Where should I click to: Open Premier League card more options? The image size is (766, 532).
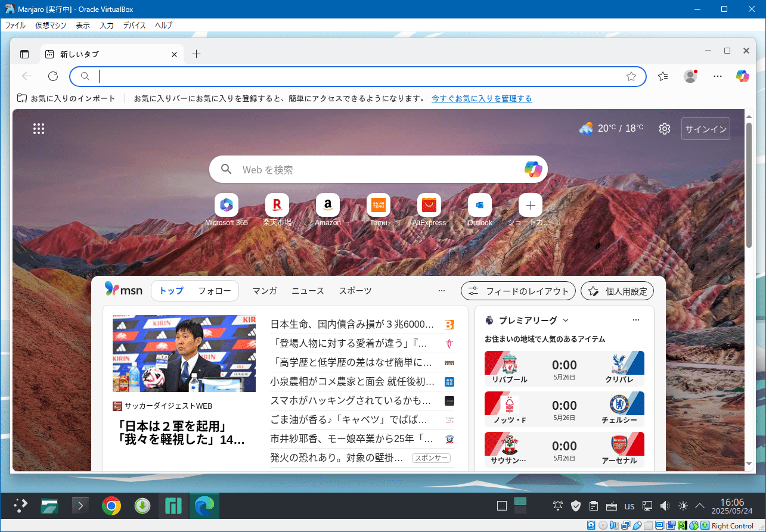[x=635, y=321]
